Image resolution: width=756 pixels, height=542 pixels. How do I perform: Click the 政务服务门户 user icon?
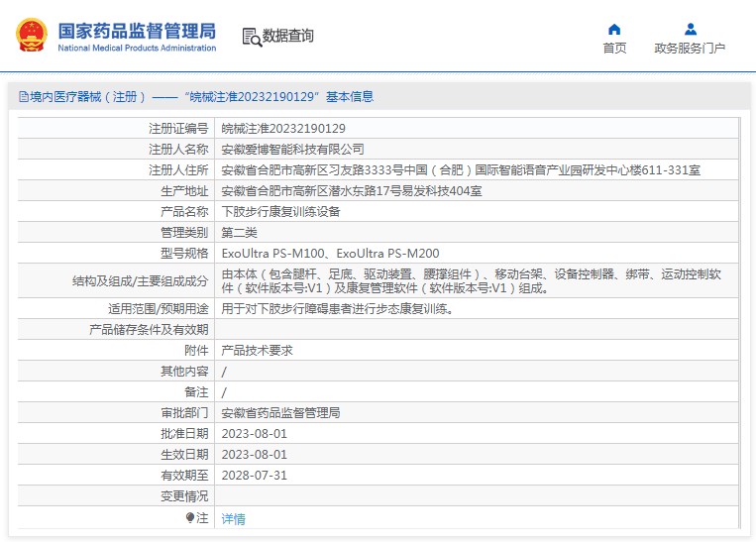coord(691,30)
